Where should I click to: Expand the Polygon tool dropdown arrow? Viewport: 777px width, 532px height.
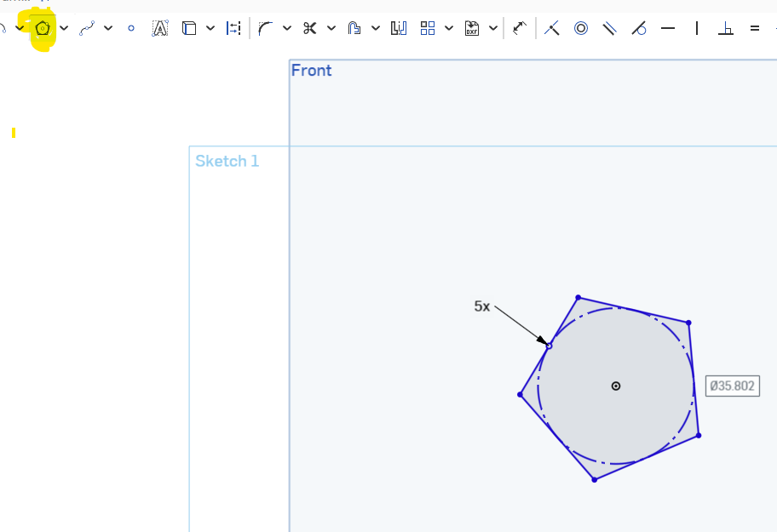pyautogui.click(x=64, y=28)
